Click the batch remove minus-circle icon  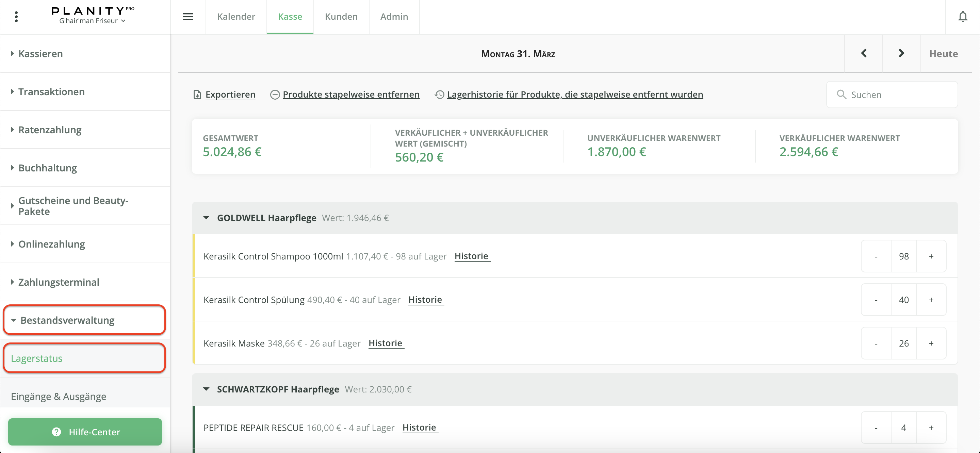coord(275,94)
